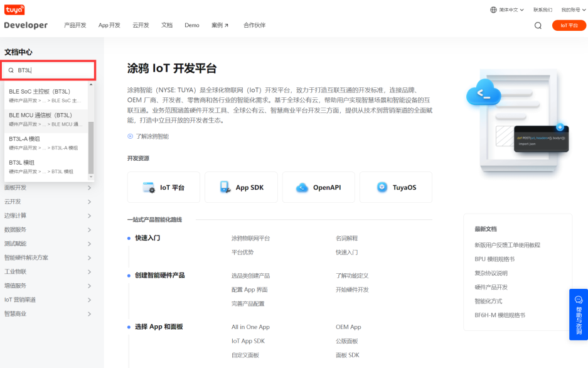The width and height of the screenshot is (588, 368).
Task: Open the 合作伙伴 top menu
Action: tap(254, 25)
